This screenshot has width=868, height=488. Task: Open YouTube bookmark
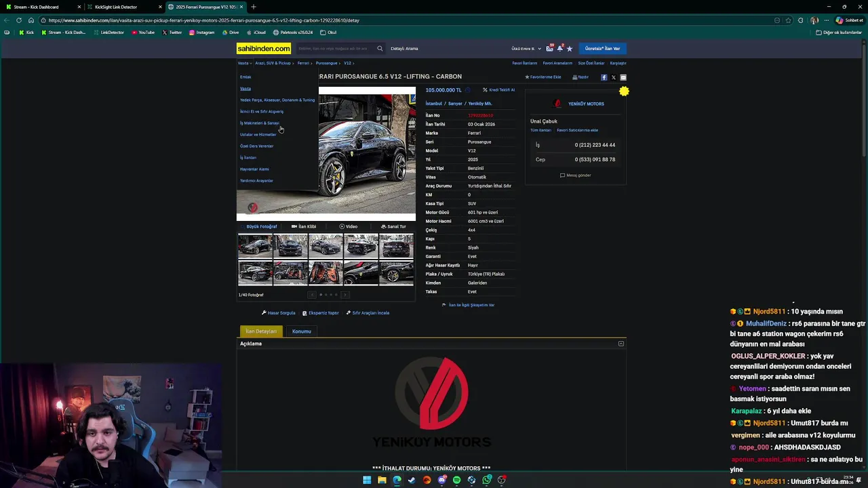point(143,32)
